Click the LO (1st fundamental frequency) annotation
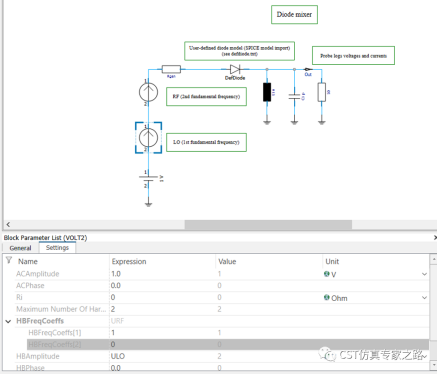This screenshot has width=437, height=375. [x=206, y=142]
